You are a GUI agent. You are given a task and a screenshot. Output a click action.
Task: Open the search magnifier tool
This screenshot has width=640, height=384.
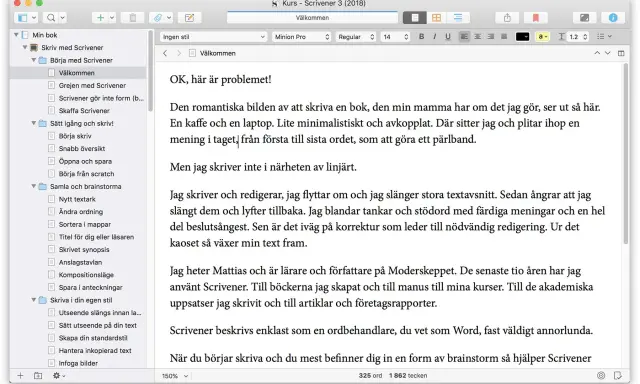[x=51, y=18]
